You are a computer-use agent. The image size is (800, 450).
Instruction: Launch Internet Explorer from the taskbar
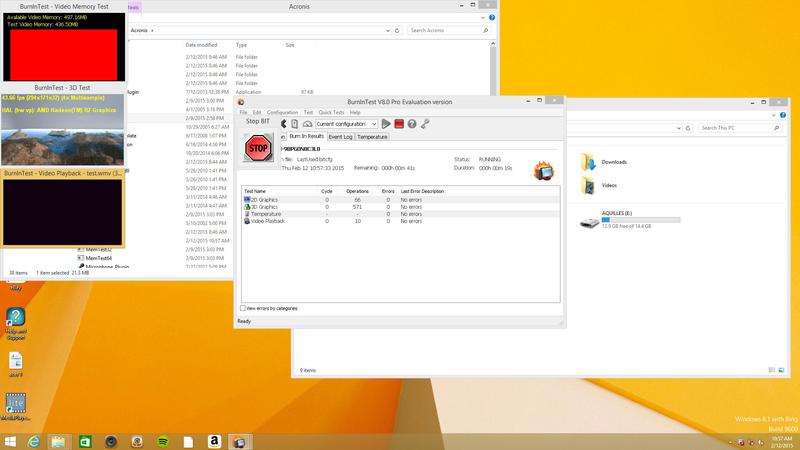[34, 441]
